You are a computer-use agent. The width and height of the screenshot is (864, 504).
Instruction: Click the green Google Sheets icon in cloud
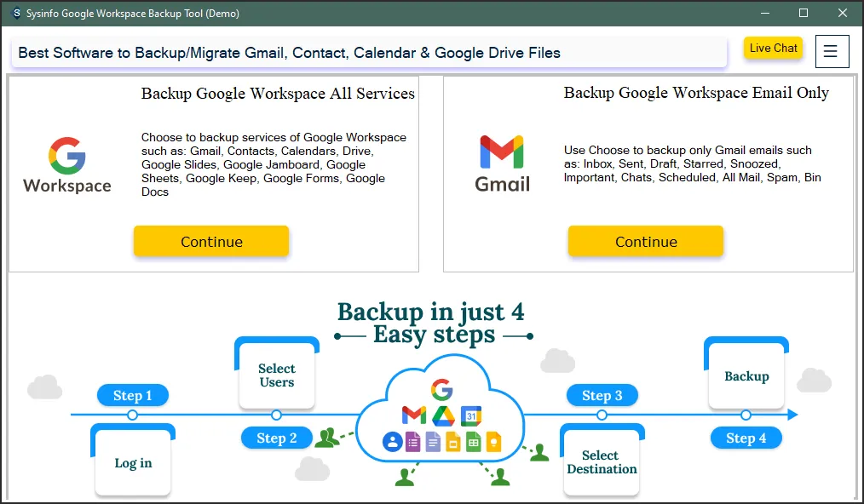(474, 442)
